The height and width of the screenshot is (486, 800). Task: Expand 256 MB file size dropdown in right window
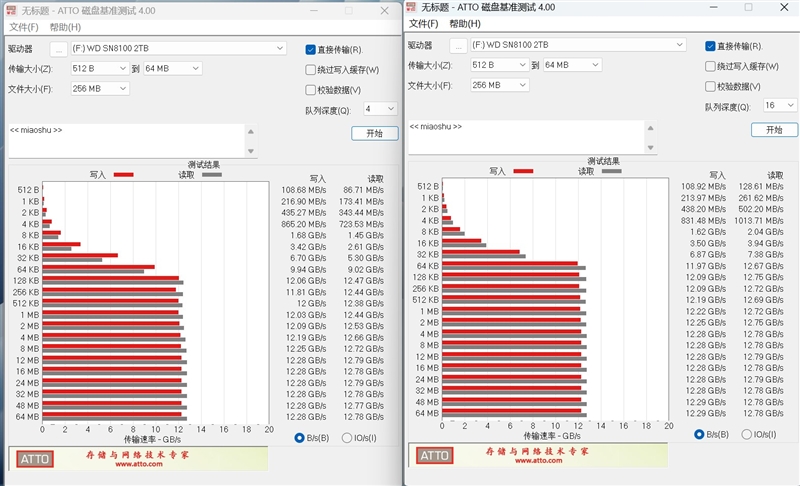[499, 85]
